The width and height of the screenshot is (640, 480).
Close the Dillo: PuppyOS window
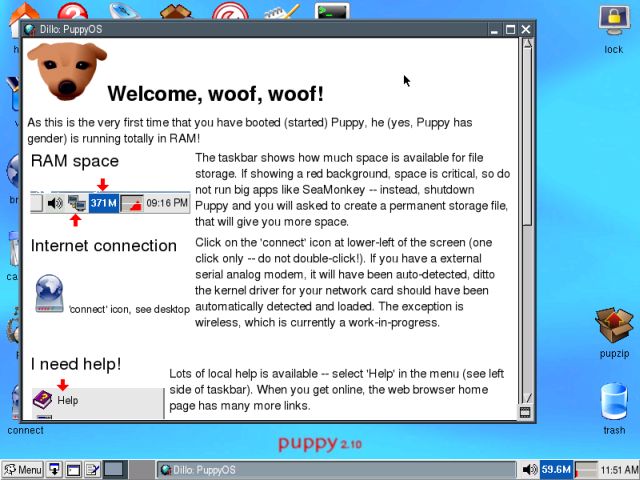[x=526, y=30]
